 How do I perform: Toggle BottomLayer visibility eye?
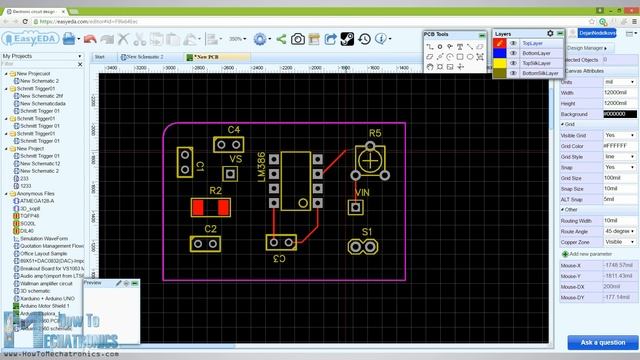[513, 53]
